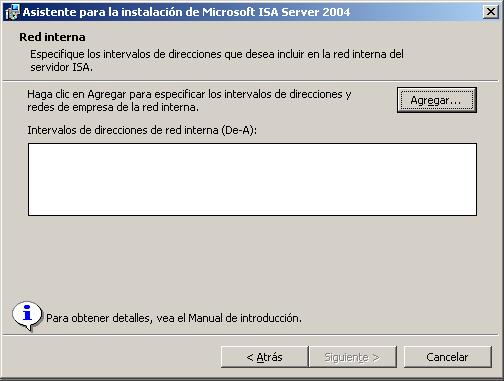
Task: Select the wizard title bar text
Action: [x=186, y=12]
